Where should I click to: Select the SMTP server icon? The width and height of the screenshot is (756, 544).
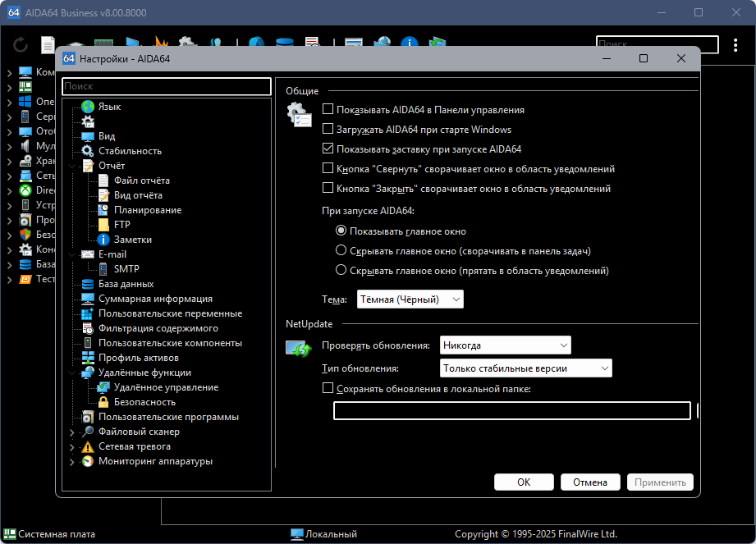tap(103, 269)
